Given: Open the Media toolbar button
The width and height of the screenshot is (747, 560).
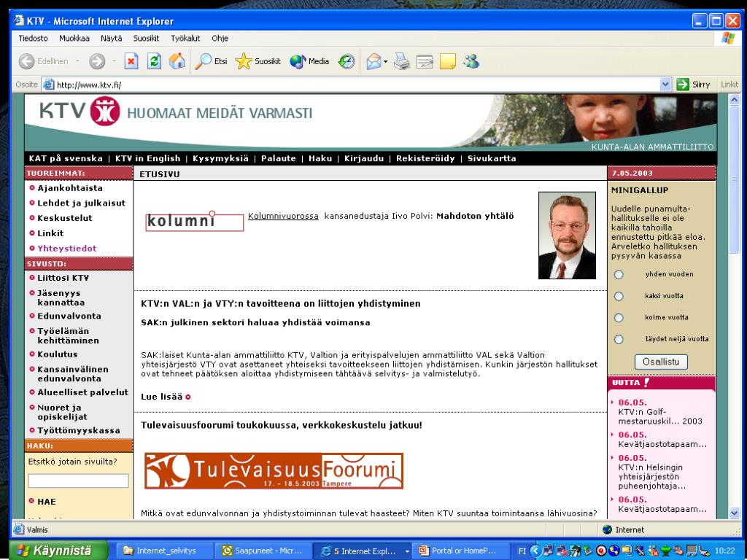Looking at the screenshot, I should click(x=309, y=61).
